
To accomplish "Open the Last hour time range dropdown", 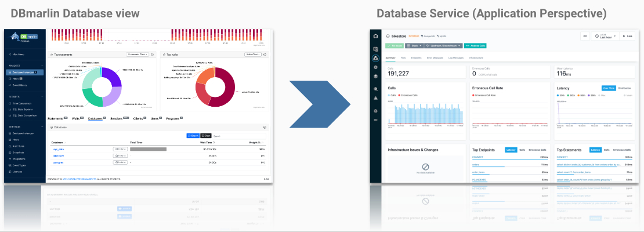I will [x=605, y=36].
